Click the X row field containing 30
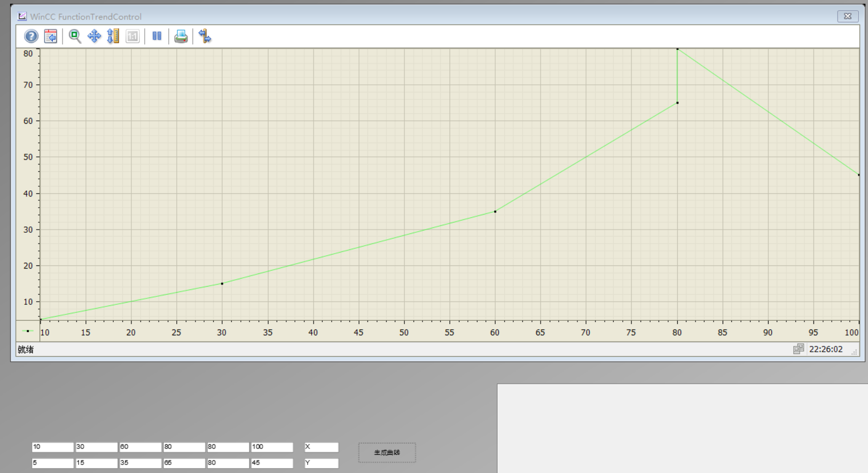Image resolution: width=868 pixels, height=473 pixels. (96, 447)
